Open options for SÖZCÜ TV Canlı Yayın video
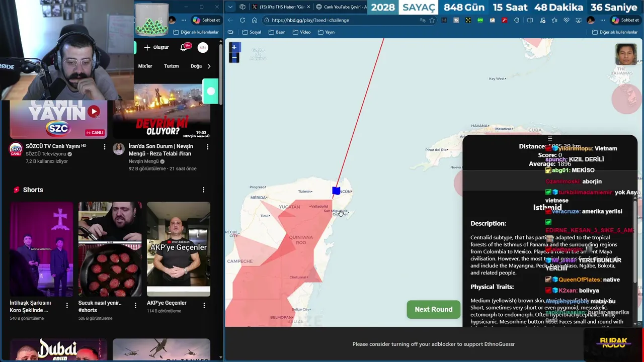644x362 pixels. pyautogui.click(x=105, y=147)
